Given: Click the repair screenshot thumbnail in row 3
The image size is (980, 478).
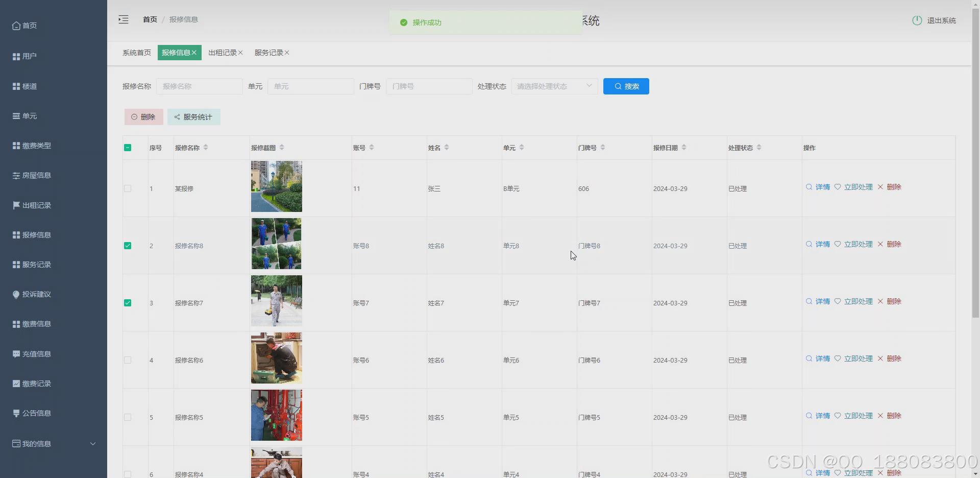Looking at the screenshot, I should tap(276, 301).
